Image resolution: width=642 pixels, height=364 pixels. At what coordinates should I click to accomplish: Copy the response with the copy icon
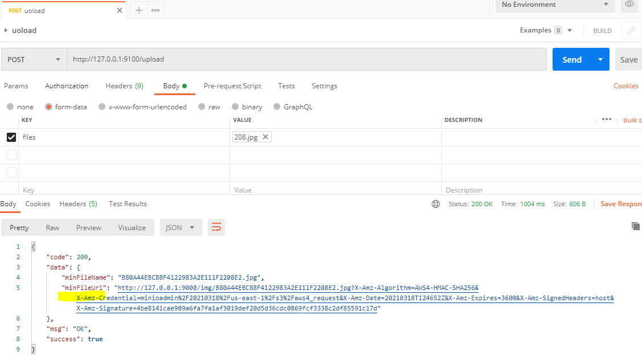636,226
